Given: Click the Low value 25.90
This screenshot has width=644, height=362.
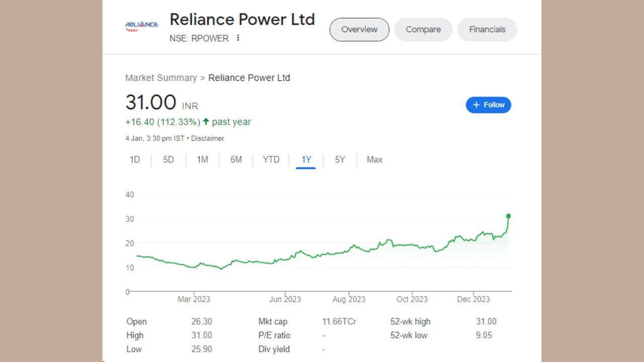Looking at the screenshot, I should pos(202,349).
